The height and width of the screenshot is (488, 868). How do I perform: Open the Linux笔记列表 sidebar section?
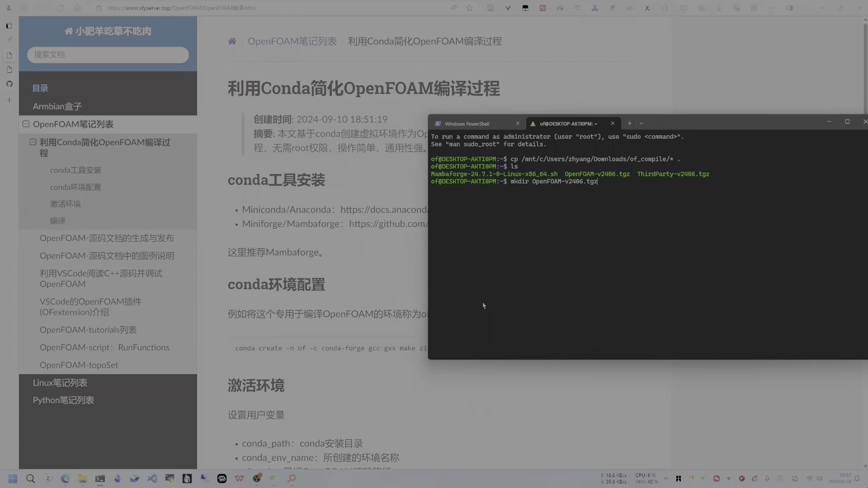[60, 383]
